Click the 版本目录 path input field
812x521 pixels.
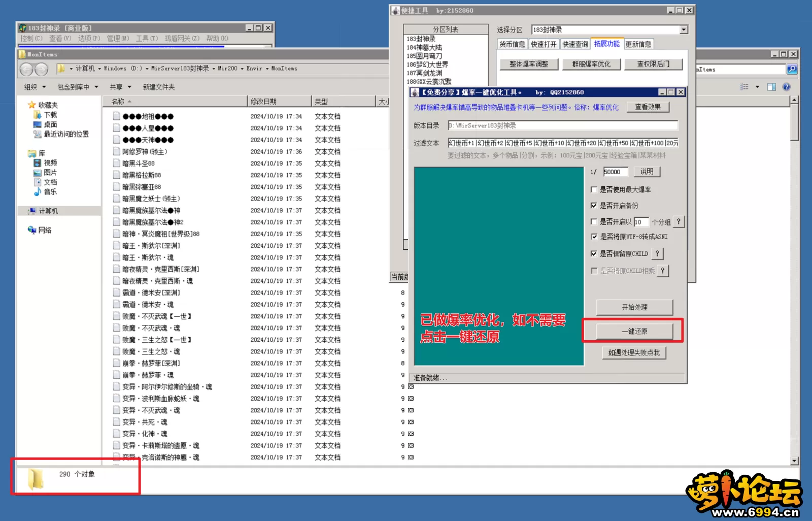(x=563, y=125)
